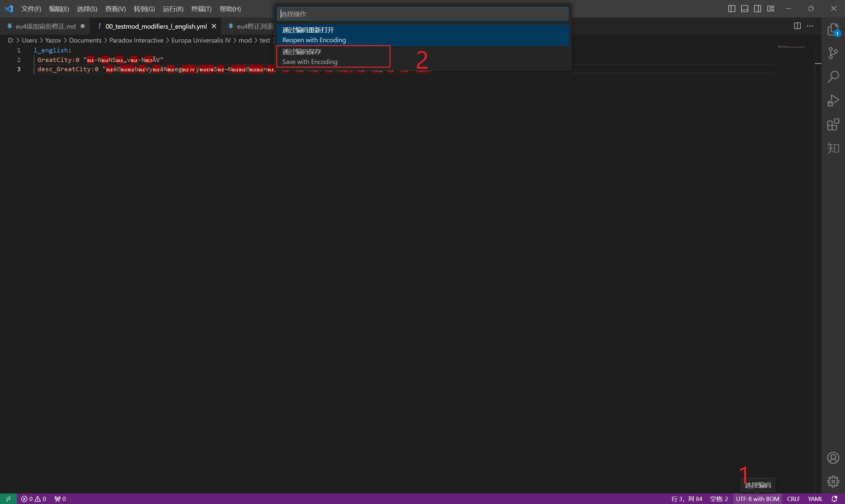This screenshot has width=845, height=504.
Task: Click the notifications bell in status bar
Action: coord(834,499)
